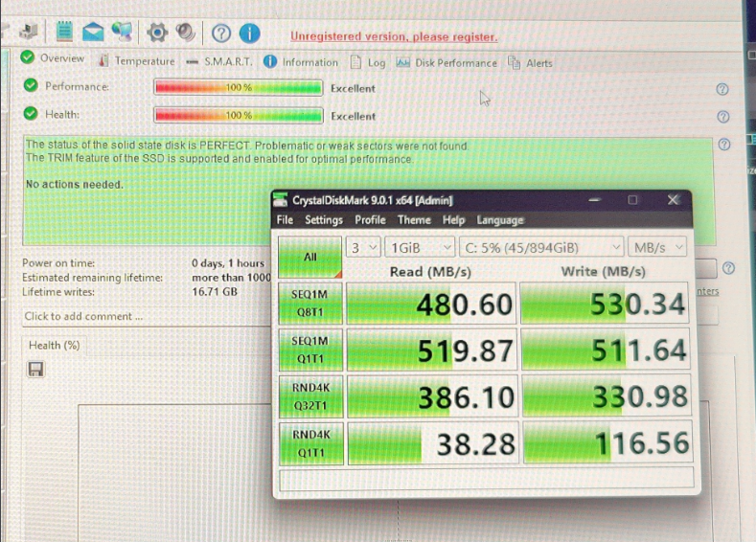Click help icon right of CrystalDiskMark window
The image size is (756, 542).
(728, 268)
